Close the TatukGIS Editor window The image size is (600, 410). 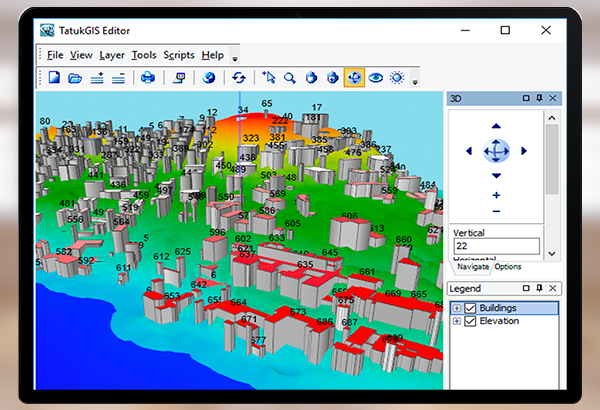pyautogui.click(x=546, y=30)
